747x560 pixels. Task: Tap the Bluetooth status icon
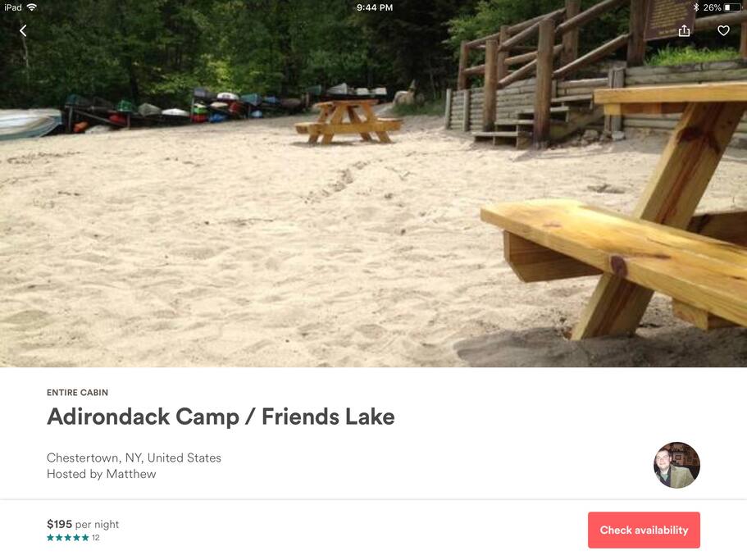pos(696,7)
